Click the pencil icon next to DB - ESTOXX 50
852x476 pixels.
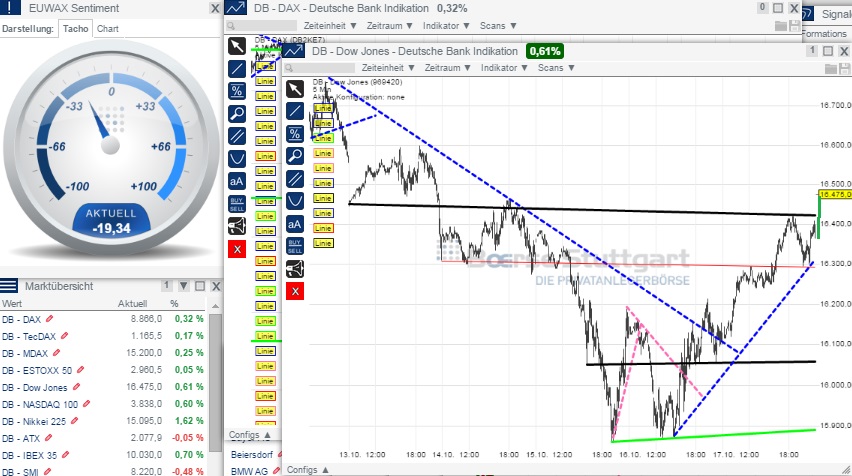coord(80,369)
